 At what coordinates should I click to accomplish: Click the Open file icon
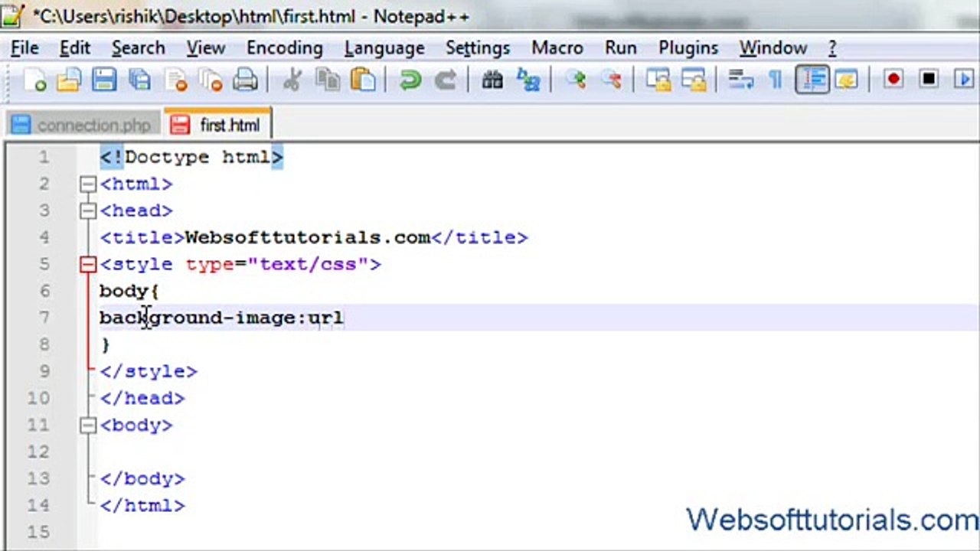point(69,80)
